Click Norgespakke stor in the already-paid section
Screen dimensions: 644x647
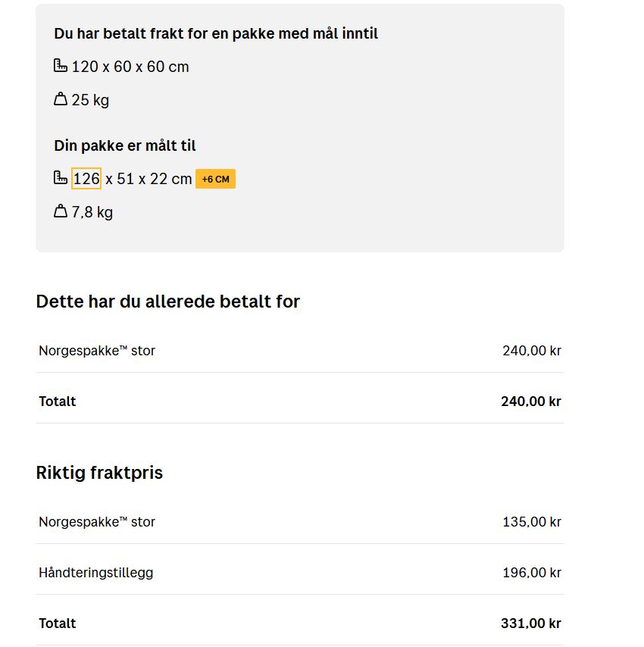click(x=97, y=351)
